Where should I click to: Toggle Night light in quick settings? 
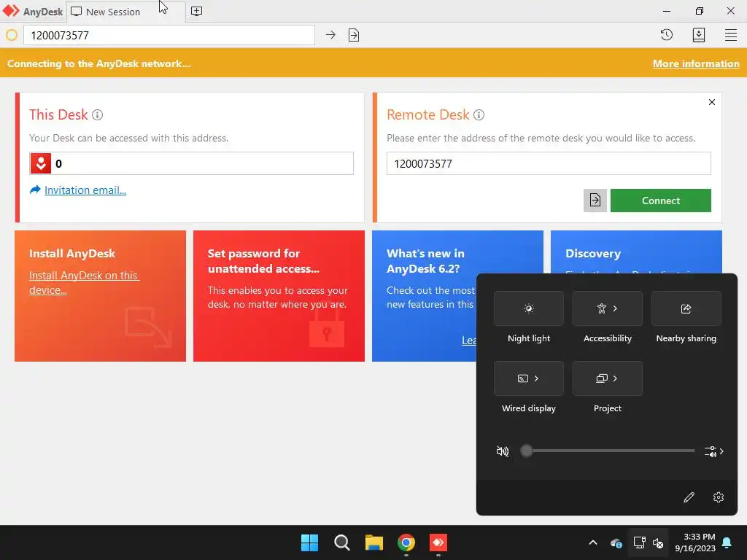point(528,308)
